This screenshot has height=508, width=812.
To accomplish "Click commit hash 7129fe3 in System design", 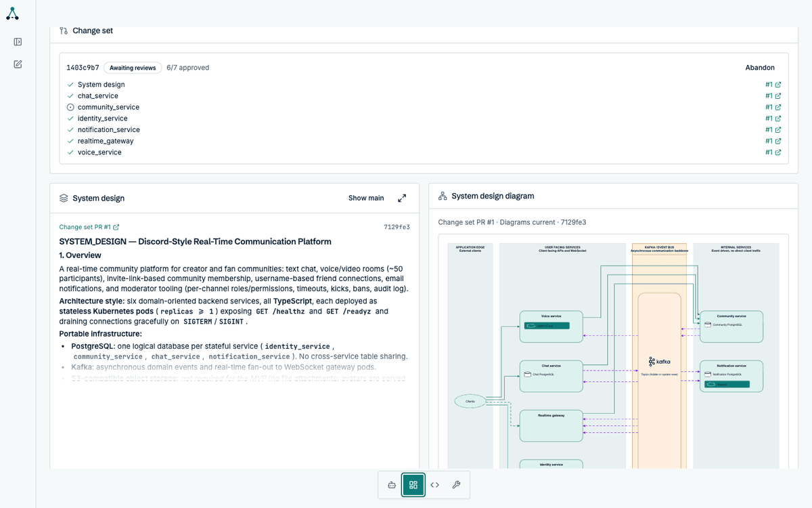I will click(x=397, y=228).
